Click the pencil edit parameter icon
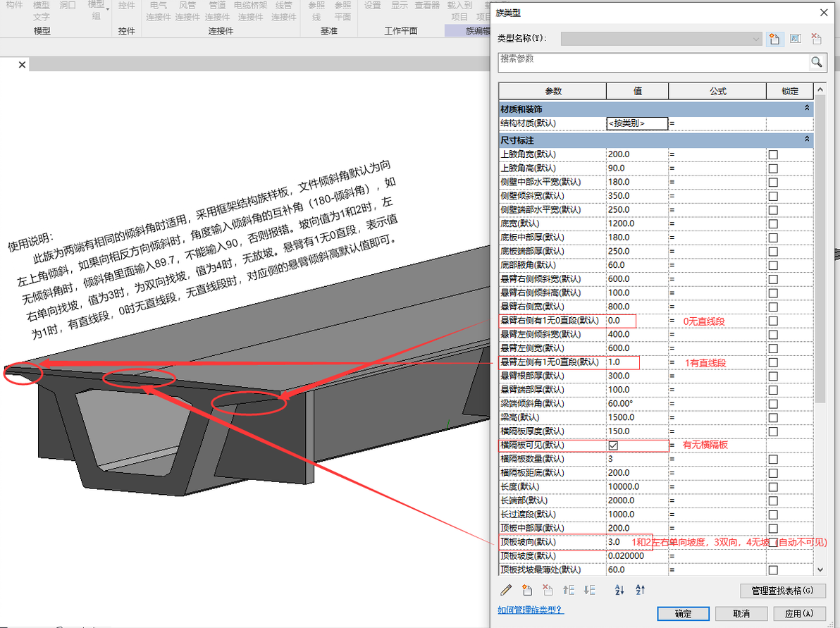Viewport: 840px width, 628px height. [506, 590]
